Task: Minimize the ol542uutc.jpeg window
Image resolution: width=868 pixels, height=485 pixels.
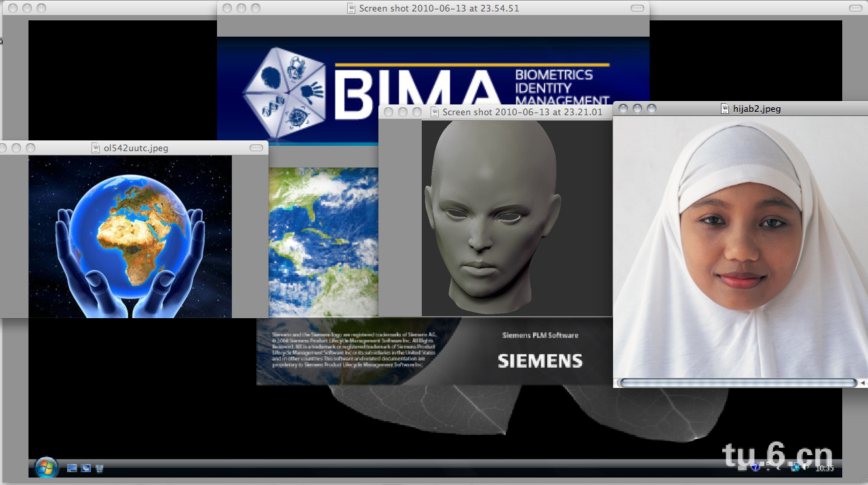Action: click(16, 148)
